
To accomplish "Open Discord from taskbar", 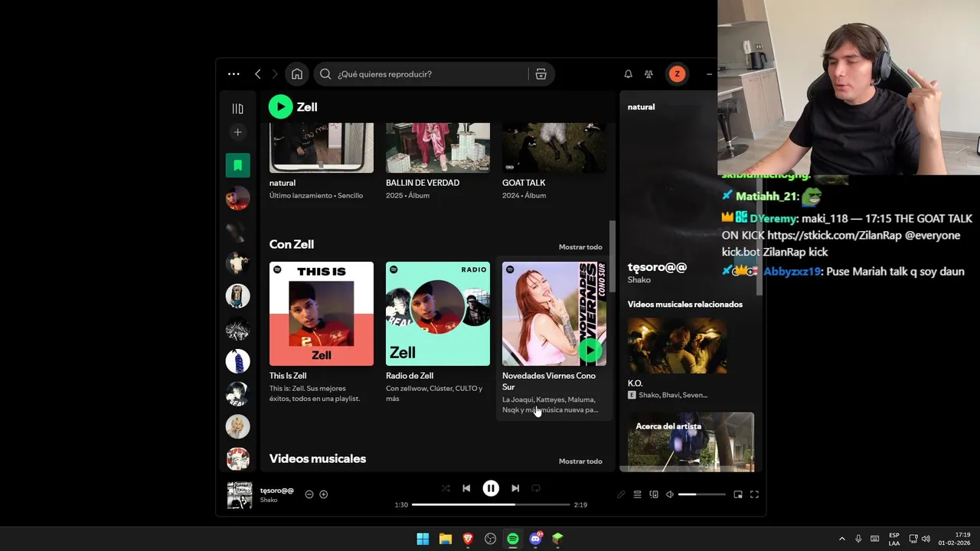I will point(535,539).
